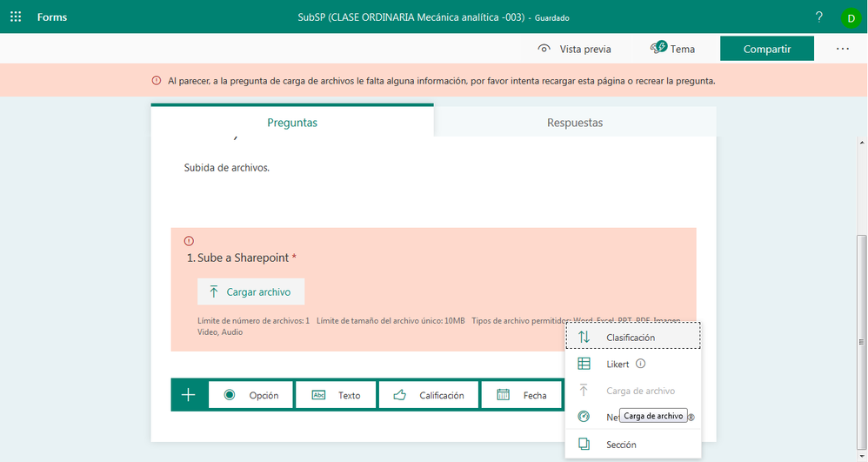Select the Net Promoter Score gauge icon

[584, 417]
